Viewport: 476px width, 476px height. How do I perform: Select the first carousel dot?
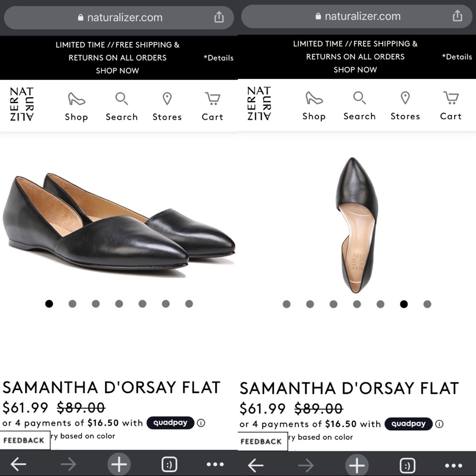[x=49, y=303]
